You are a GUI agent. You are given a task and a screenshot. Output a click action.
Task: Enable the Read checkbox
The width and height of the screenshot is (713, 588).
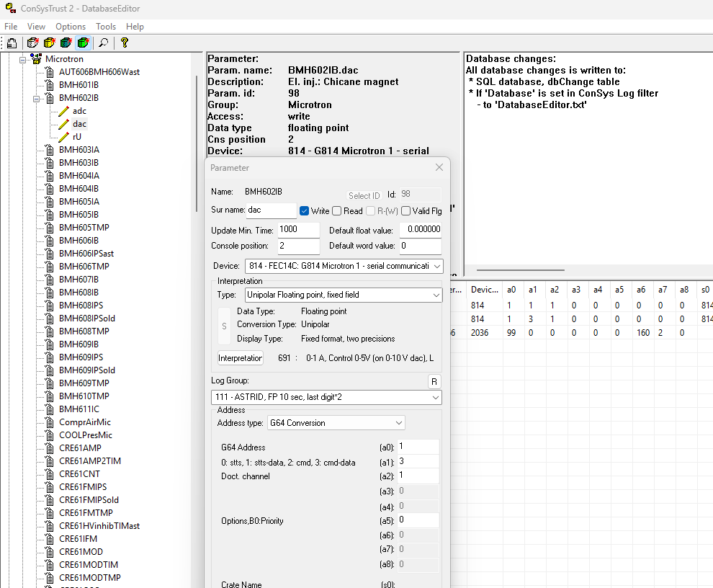click(337, 211)
